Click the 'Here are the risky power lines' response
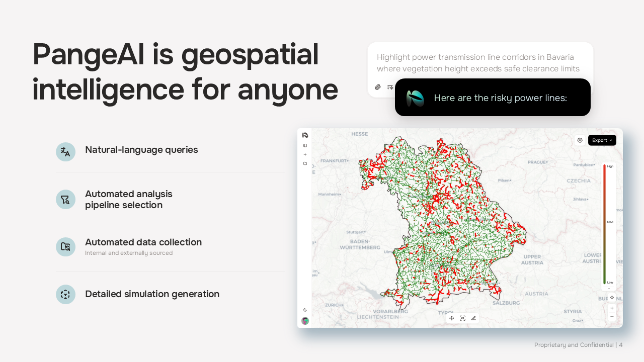 tap(500, 98)
